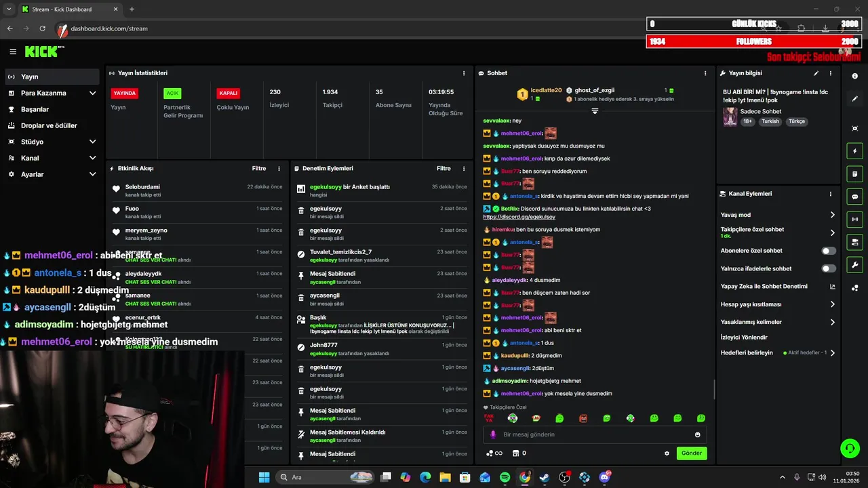Open Kanal Eylemleri panel three-dot menu
The height and width of the screenshot is (488, 868).
pos(831,194)
